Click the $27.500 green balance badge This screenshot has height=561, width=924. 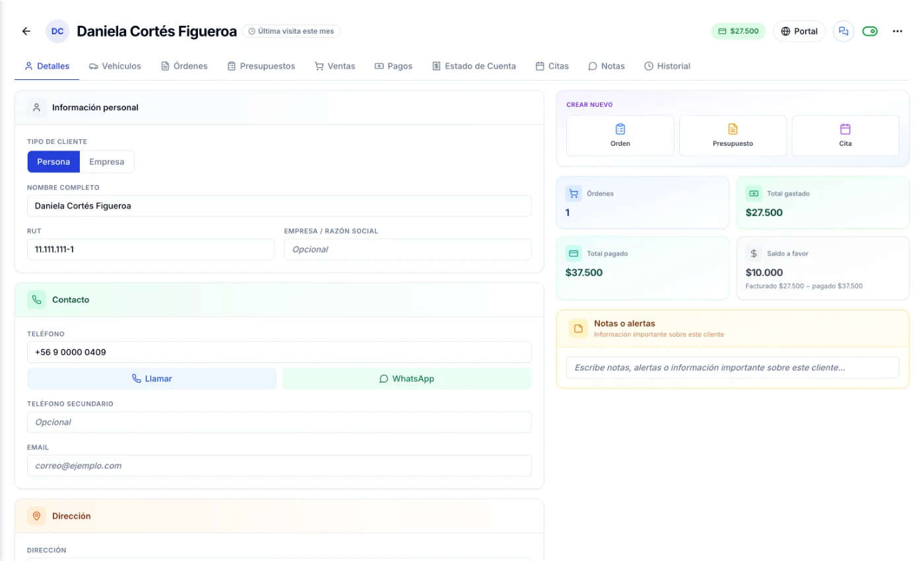[739, 31]
